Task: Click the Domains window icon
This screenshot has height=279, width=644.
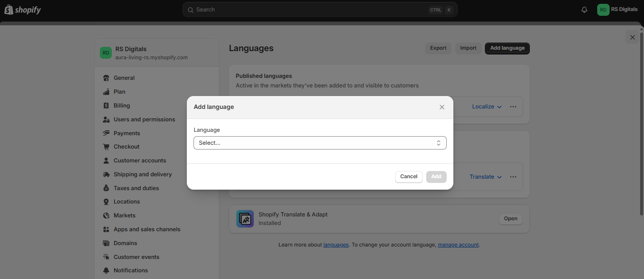Action: point(106,243)
